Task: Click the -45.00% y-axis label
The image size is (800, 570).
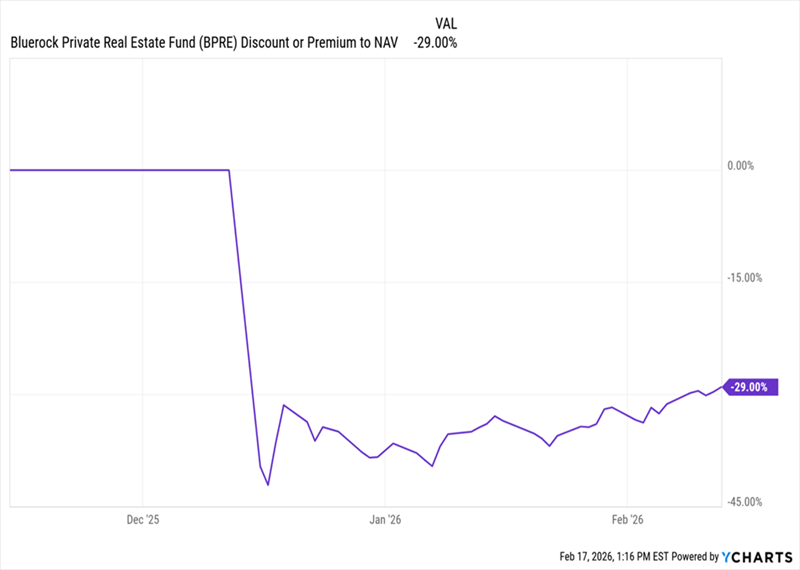Action: 748,502
